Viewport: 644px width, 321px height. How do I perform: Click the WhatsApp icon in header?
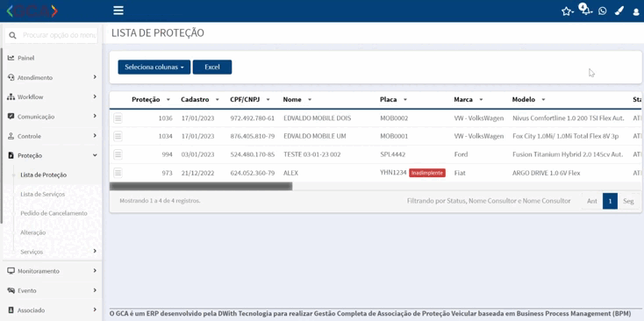603,11
